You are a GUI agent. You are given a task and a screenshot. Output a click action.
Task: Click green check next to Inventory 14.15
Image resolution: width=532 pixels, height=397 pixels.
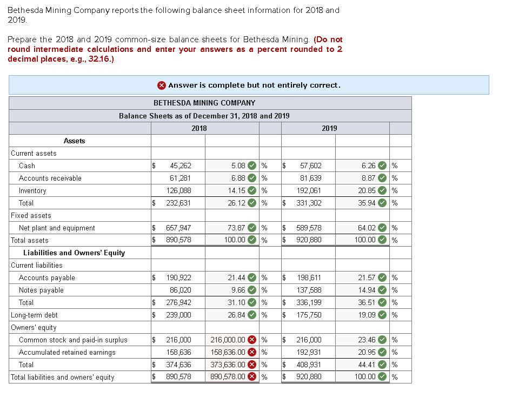pos(252,190)
